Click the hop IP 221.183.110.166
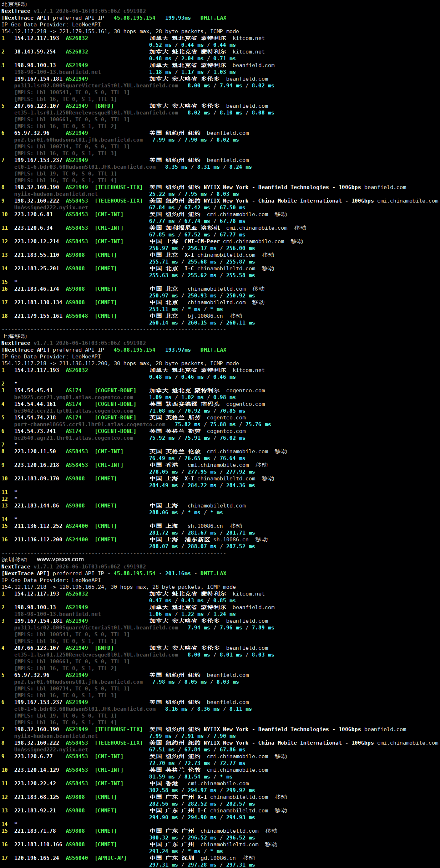 (x=38, y=844)
